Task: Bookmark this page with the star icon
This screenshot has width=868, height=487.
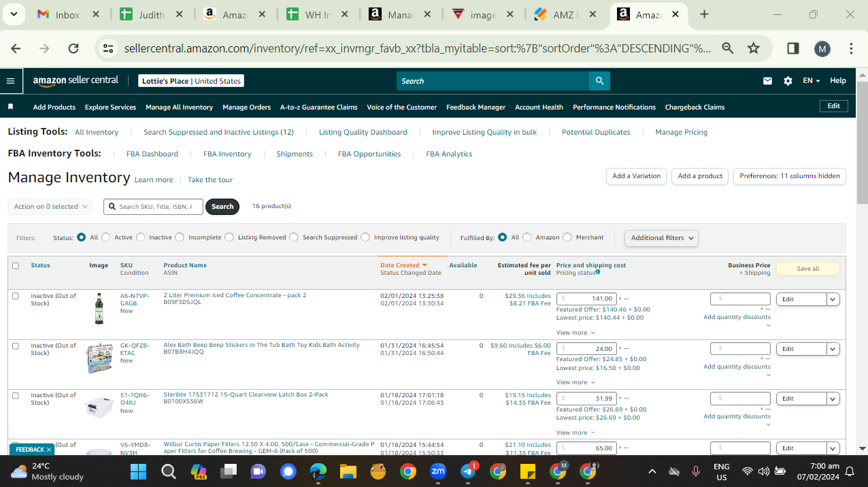Action: pos(753,48)
